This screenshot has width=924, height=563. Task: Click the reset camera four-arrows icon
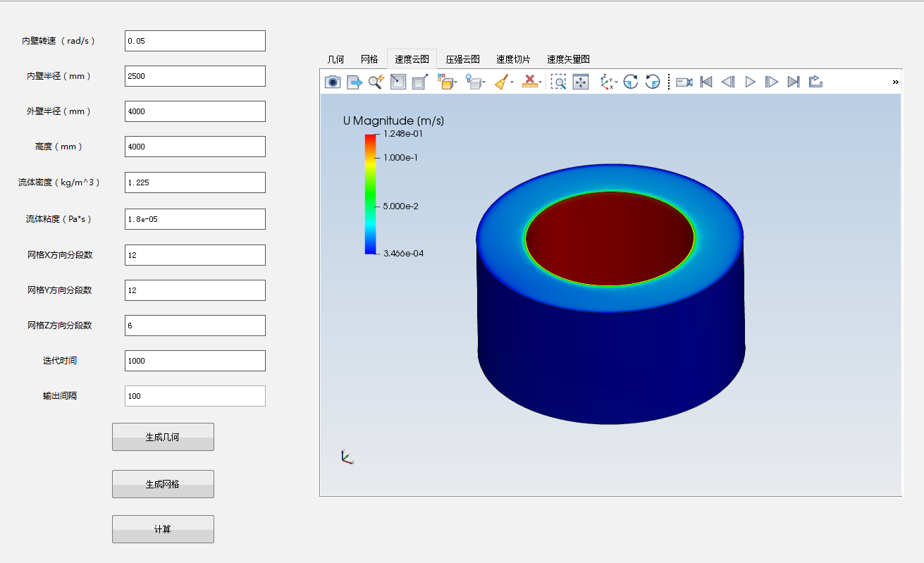581,82
